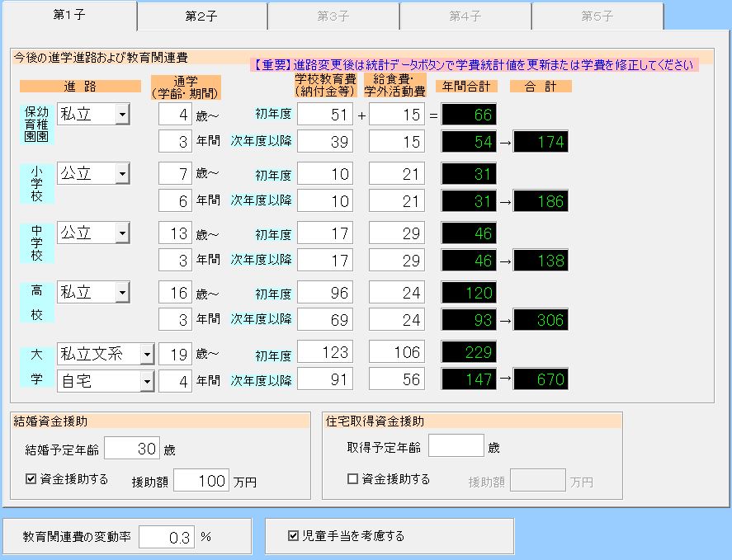Click the kindergarten starting age field 4
Viewport: 732px width, 560px height.
(x=175, y=115)
